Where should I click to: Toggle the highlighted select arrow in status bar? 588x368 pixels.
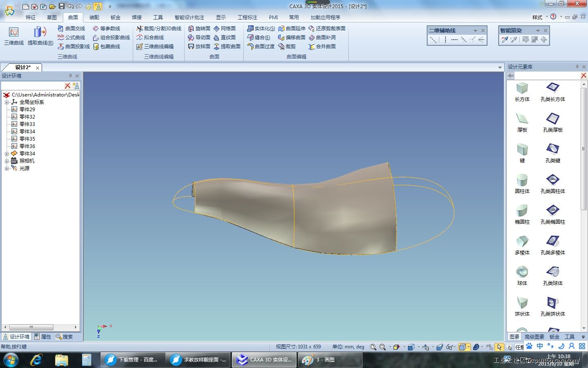coord(499,347)
